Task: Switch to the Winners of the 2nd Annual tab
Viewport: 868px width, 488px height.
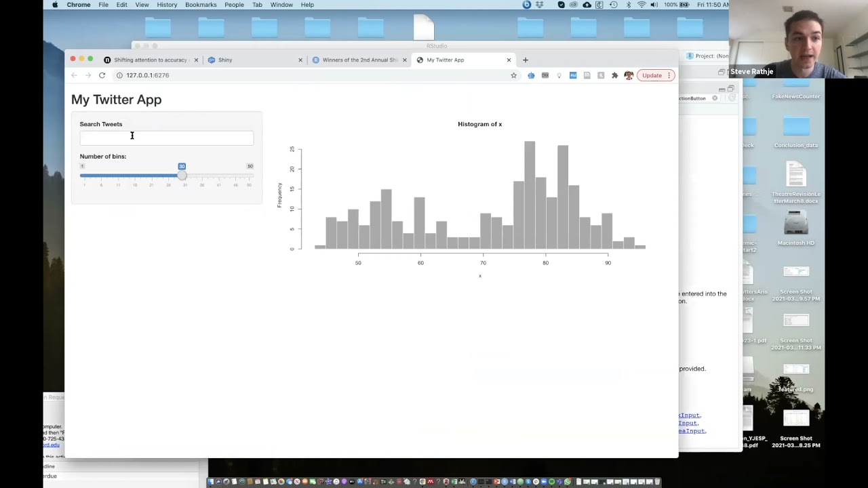Action: pos(359,60)
